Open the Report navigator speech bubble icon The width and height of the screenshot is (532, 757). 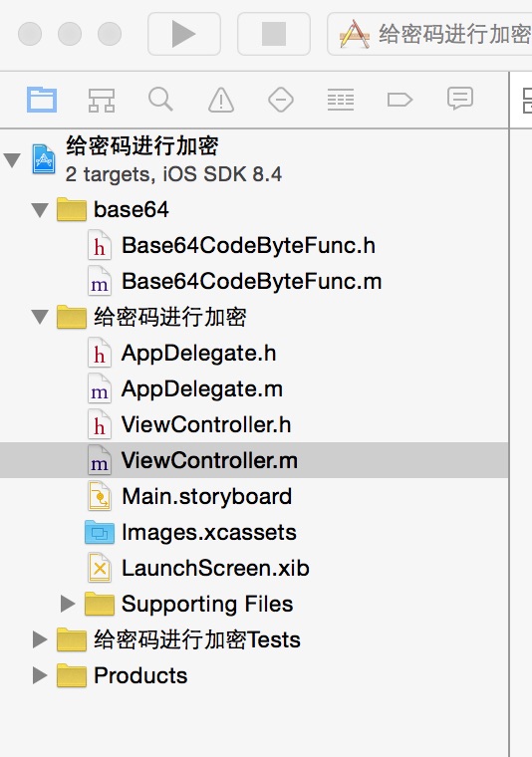point(460,99)
